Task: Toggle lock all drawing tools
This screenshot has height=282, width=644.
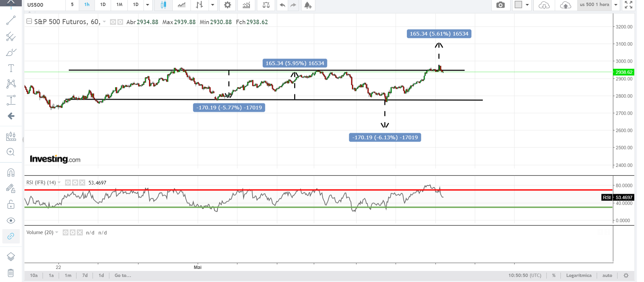Action: pyautogui.click(x=11, y=204)
